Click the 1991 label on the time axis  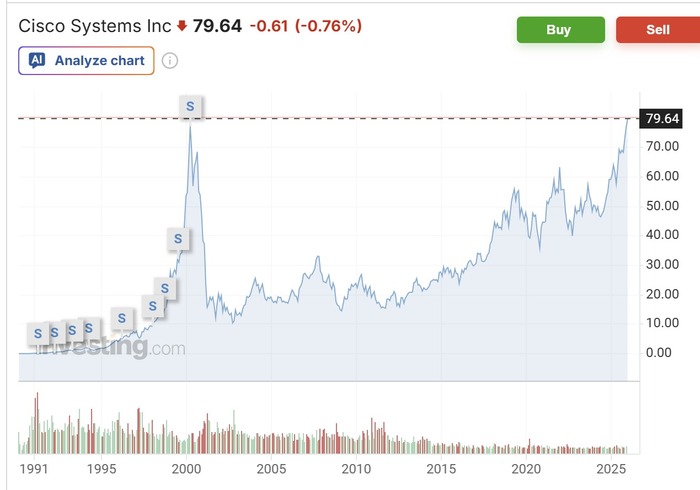coord(33,469)
